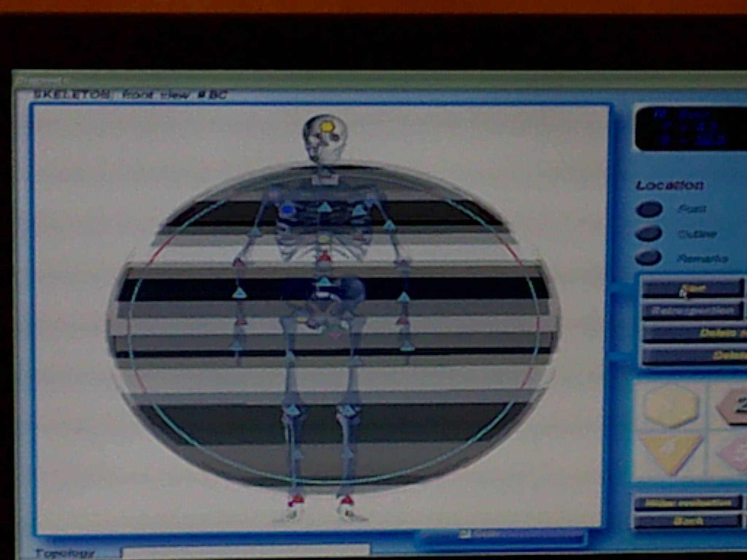Screen dimensions: 747x560
Task: Click the evaluation button above Back
Action: click(688, 503)
